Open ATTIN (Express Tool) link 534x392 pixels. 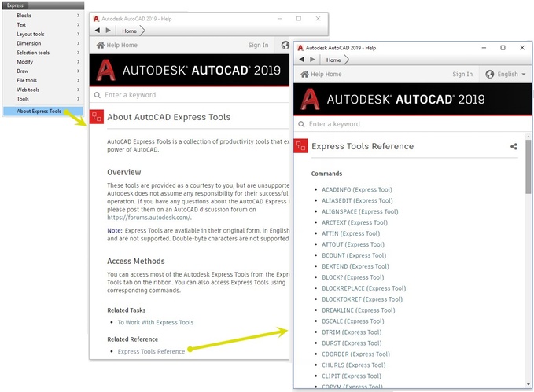click(x=351, y=233)
